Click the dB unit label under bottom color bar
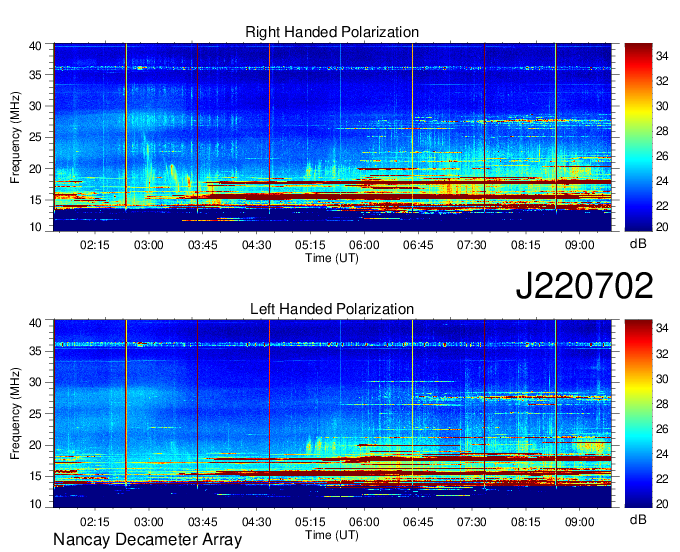680x552 pixels. (x=638, y=520)
